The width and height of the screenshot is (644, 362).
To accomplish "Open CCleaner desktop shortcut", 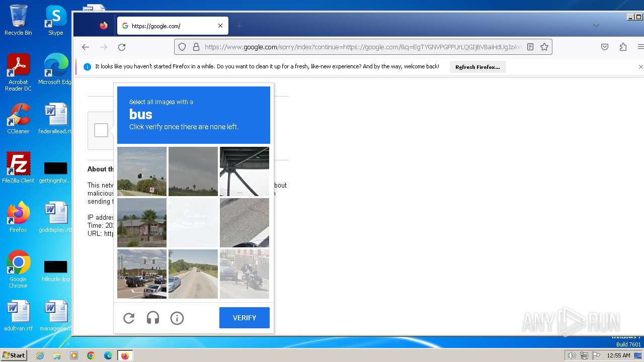I will coord(18,119).
